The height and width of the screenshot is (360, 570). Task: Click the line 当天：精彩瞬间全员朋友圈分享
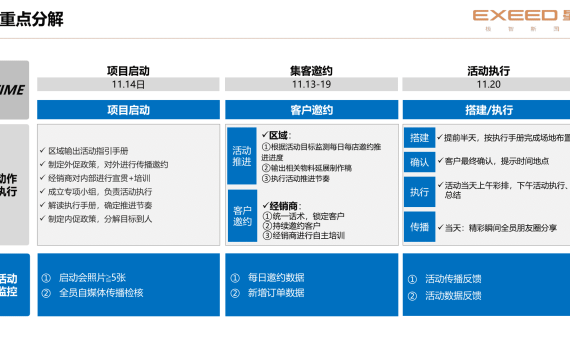tap(501, 228)
